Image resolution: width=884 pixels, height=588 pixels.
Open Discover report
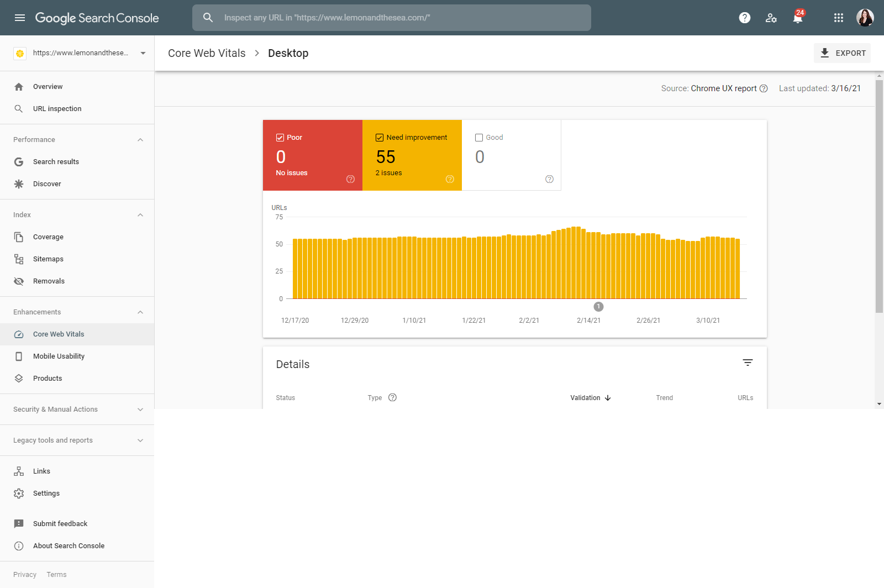pyautogui.click(x=77, y=184)
